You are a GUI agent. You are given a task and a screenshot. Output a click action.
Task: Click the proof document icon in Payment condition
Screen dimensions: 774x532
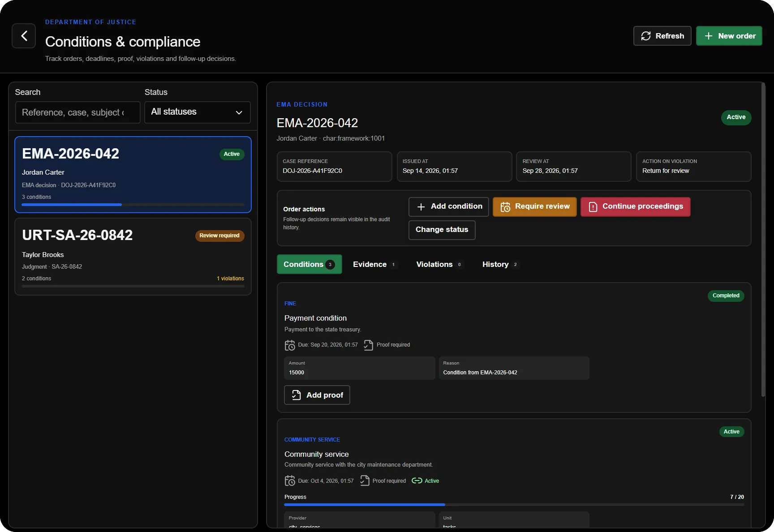(368, 345)
